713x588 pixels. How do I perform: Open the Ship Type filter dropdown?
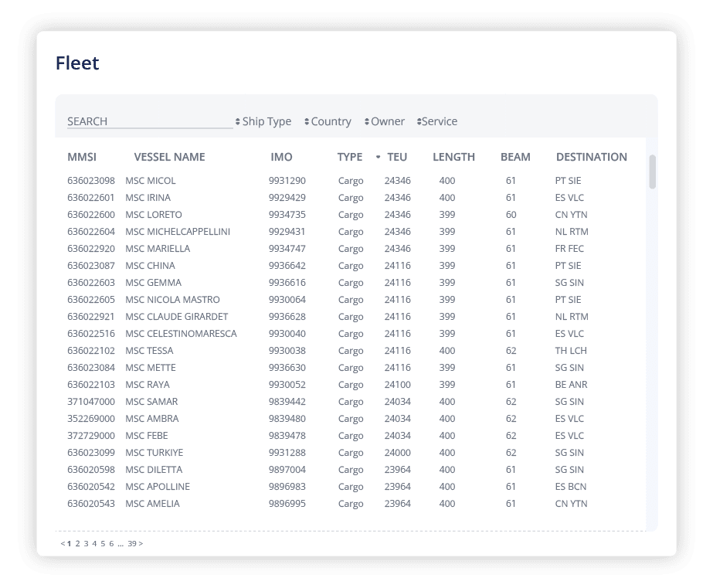click(x=263, y=121)
